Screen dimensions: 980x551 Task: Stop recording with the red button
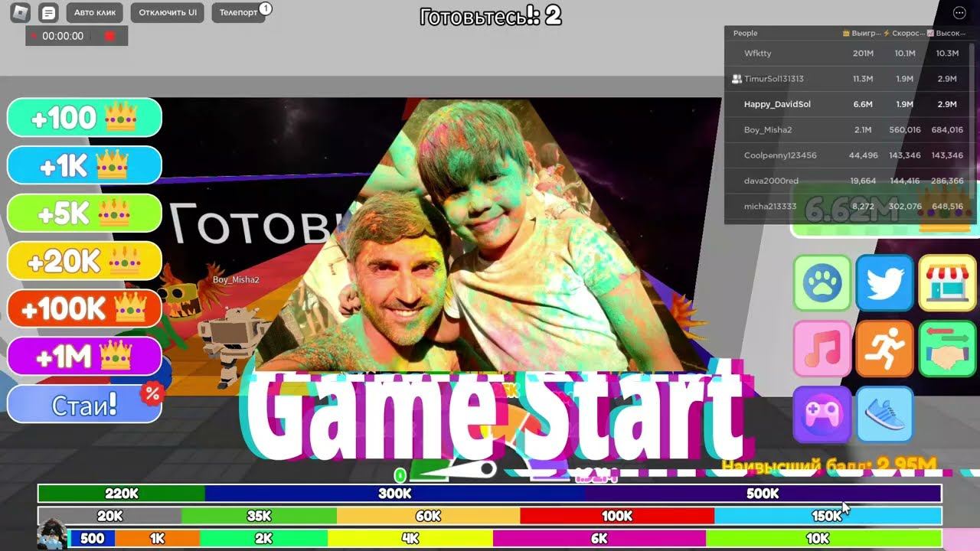pos(109,36)
